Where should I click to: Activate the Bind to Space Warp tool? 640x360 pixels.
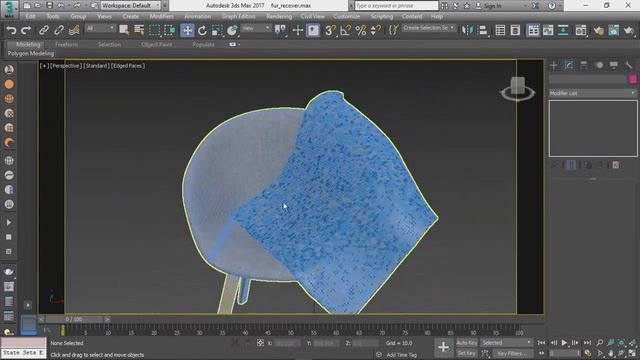74,30
